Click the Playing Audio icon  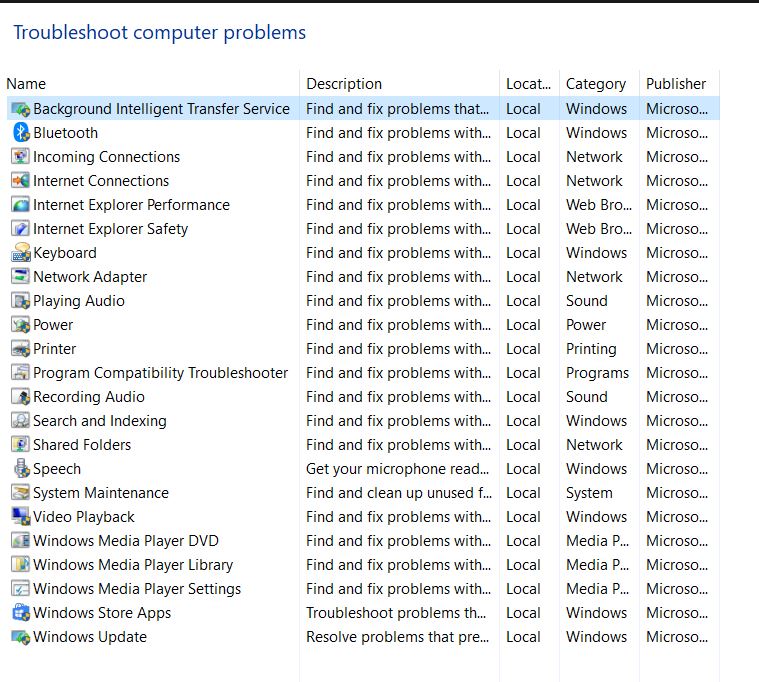click(20, 301)
